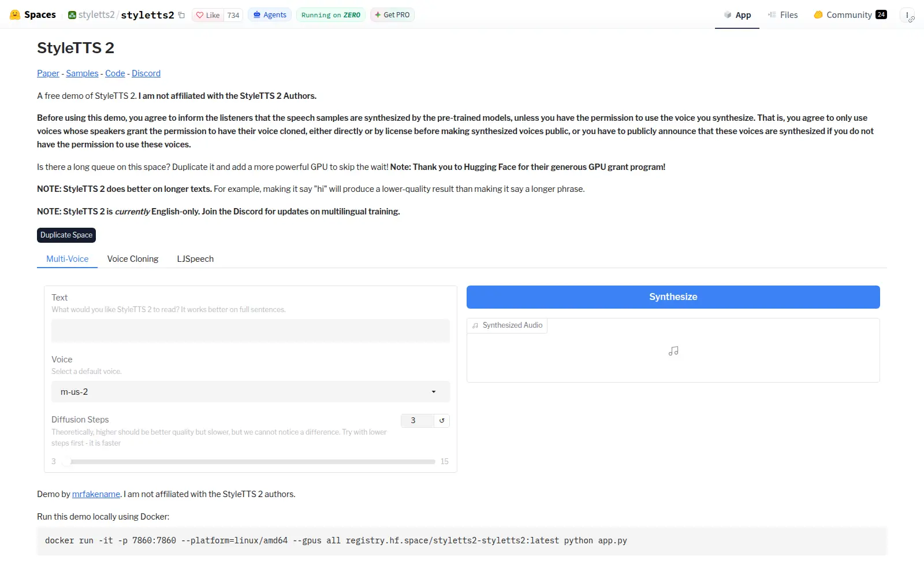Click the Get PRO button
Screen dimensions: 924x578
point(392,15)
